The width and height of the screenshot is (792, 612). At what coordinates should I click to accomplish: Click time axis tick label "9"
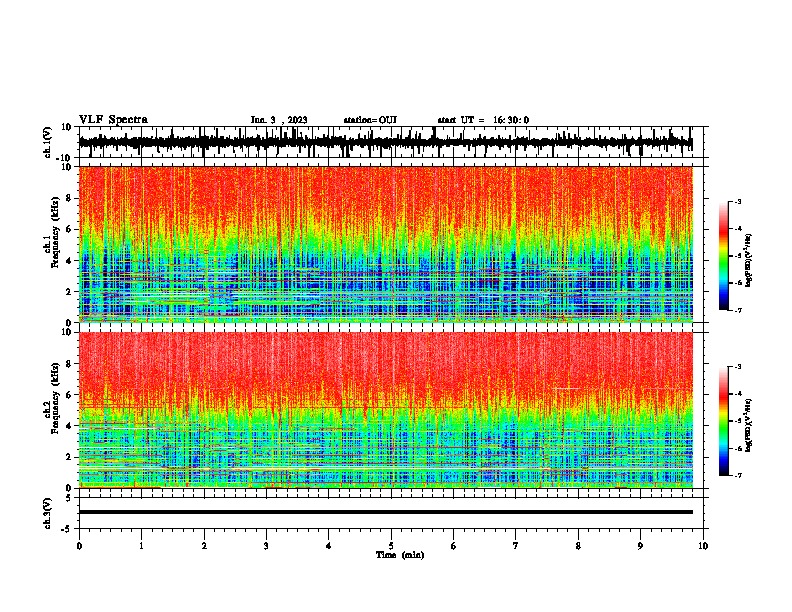click(640, 546)
